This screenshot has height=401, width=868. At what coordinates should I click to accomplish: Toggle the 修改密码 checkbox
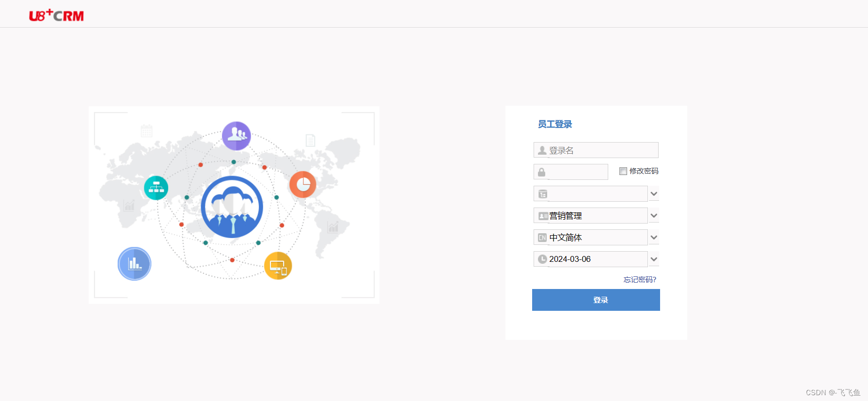click(x=623, y=171)
